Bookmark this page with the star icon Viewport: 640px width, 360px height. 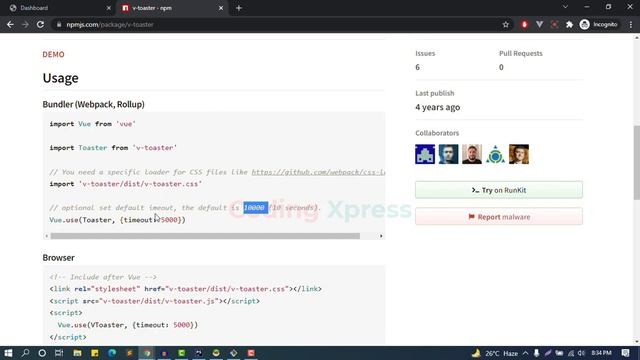point(506,24)
